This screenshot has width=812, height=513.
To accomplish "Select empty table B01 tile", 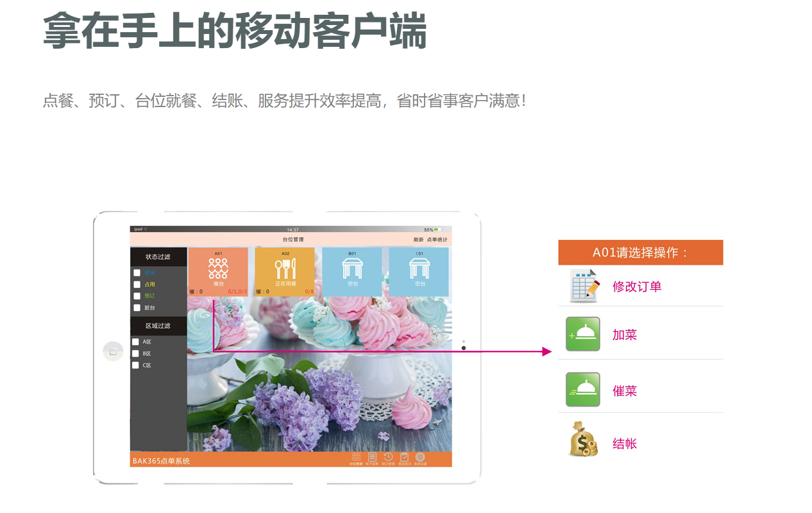I will coord(351,272).
